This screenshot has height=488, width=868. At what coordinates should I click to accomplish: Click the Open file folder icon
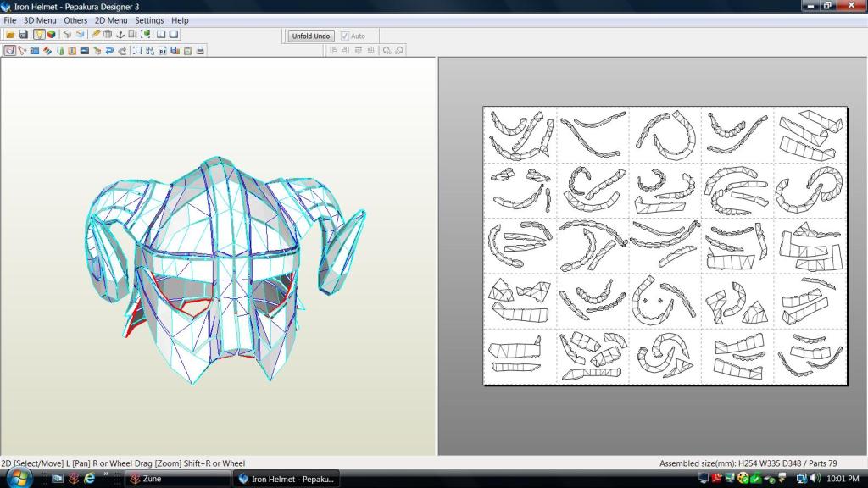(x=10, y=35)
